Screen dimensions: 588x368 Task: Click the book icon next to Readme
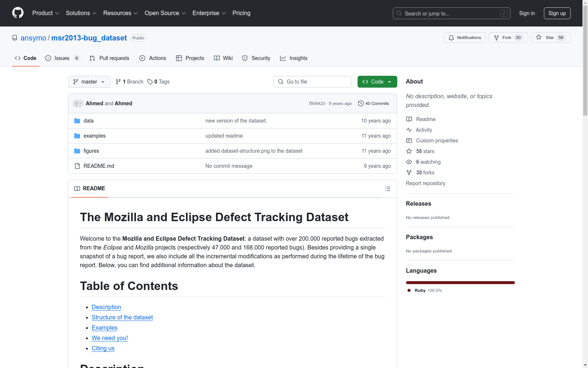[x=409, y=119]
